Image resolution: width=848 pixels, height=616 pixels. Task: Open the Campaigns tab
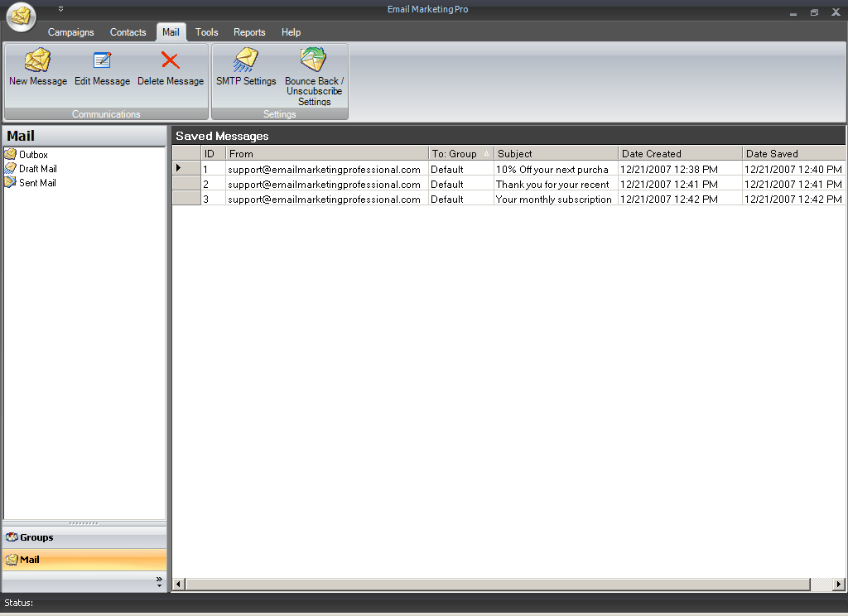click(70, 32)
